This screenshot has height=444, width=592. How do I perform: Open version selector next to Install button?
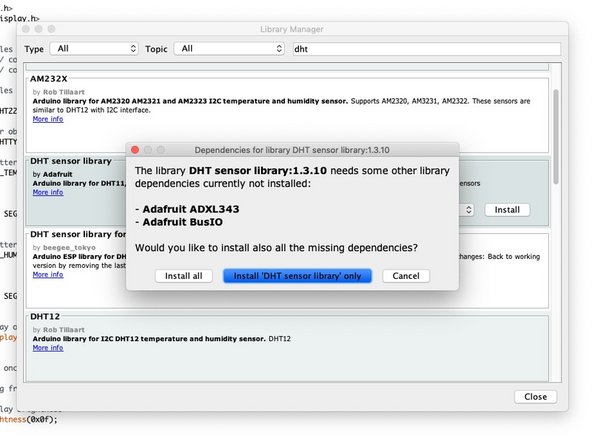468,210
